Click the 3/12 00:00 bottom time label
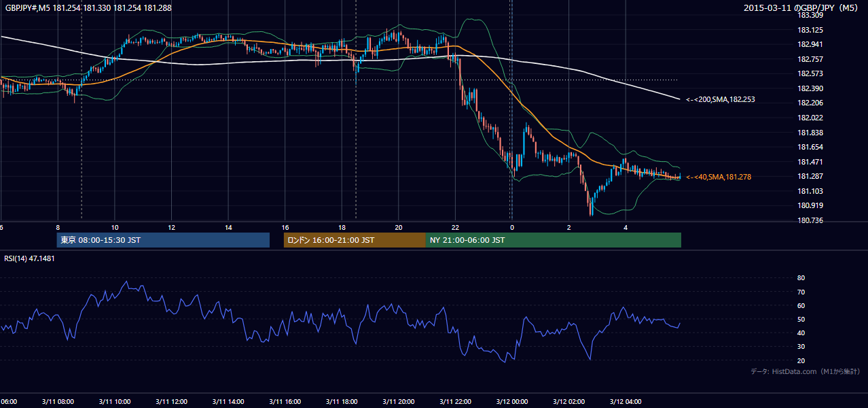This screenshot has width=868, height=408. coord(511,402)
